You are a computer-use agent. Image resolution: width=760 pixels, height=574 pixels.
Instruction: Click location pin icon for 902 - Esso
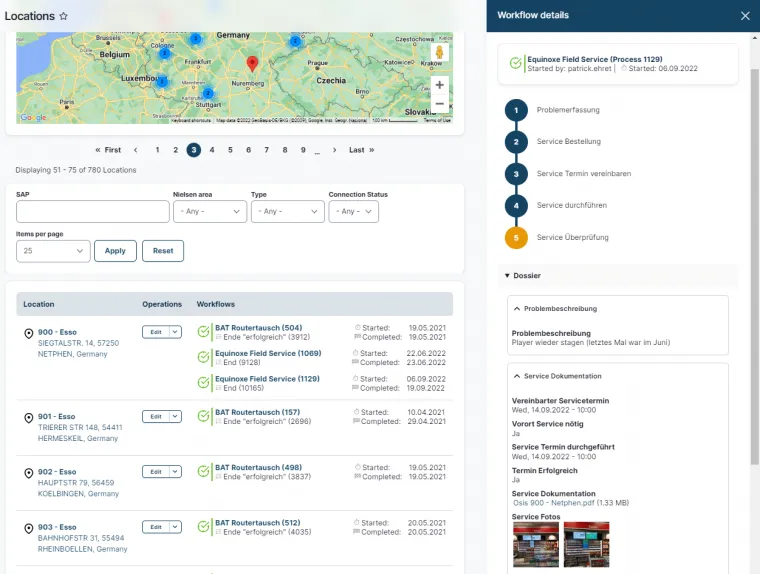click(29, 473)
